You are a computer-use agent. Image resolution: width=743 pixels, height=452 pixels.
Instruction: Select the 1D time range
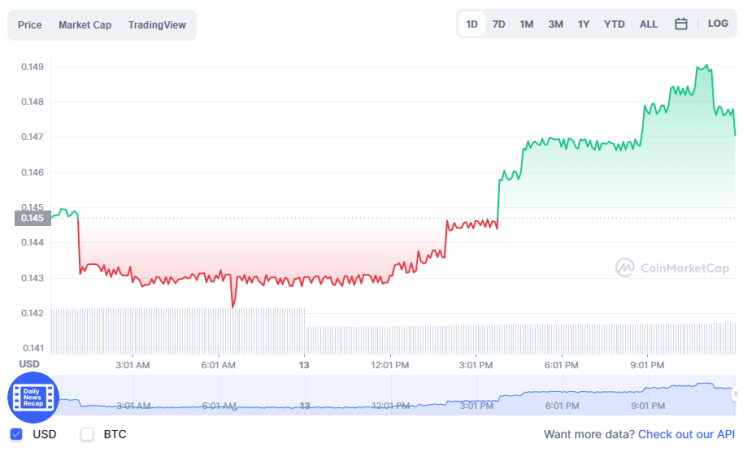pyautogui.click(x=471, y=24)
